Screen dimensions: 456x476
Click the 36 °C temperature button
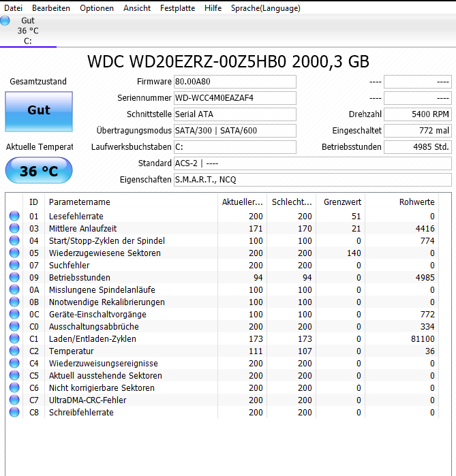point(39,170)
